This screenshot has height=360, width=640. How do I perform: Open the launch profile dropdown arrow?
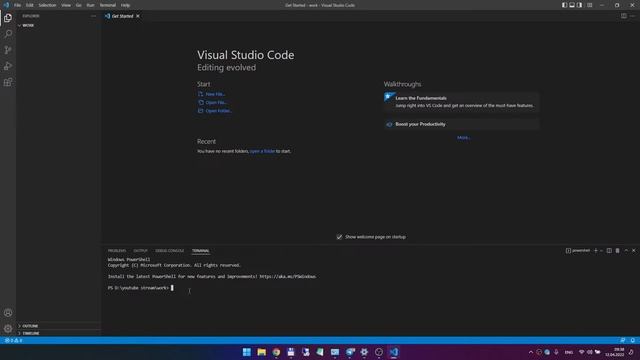point(601,251)
